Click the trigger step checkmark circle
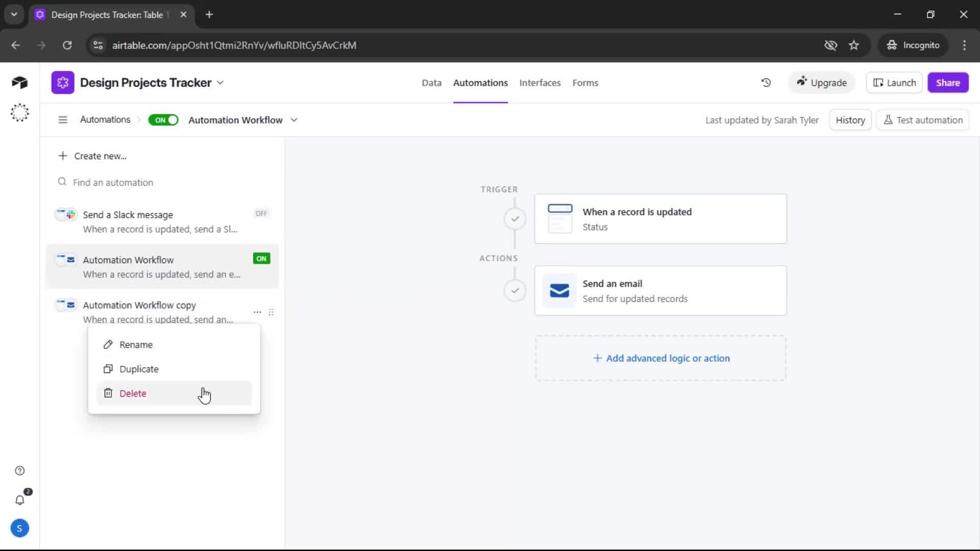Image resolution: width=980 pixels, height=551 pixels. [x=515, y=219]
